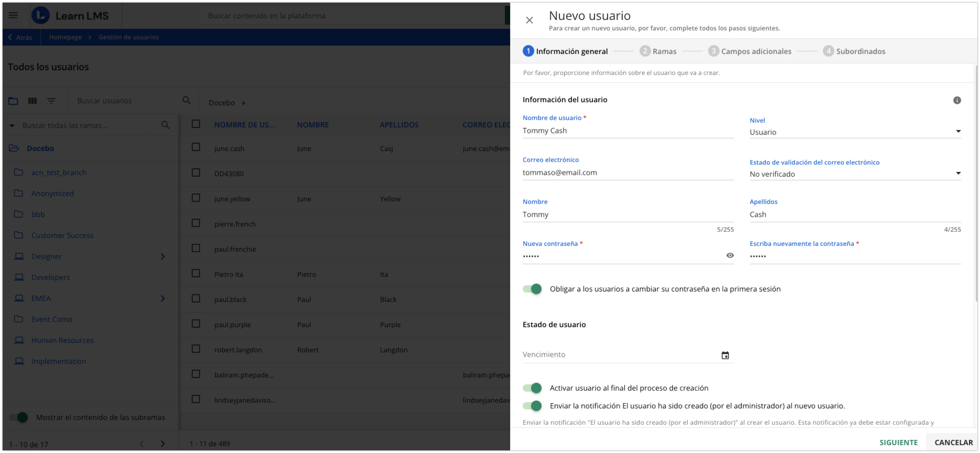Click the EMEA branch laptop icon
Image resolution: width=980 pixels, height=453 pixels.
point(19,298)
